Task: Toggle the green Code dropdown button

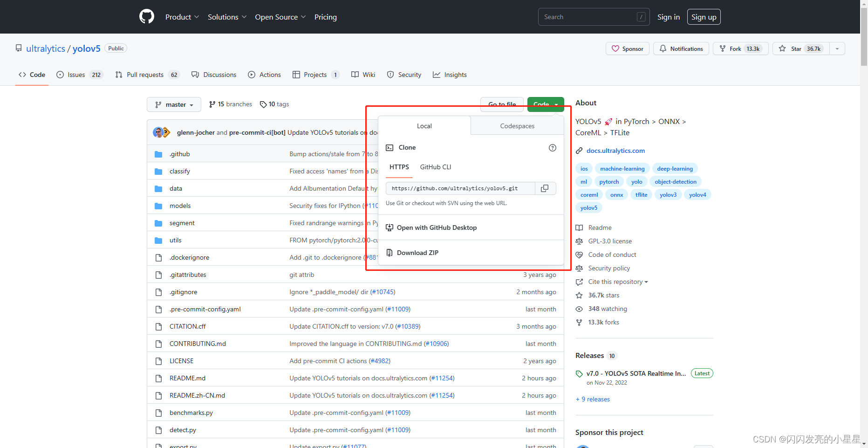Action: coord(546,104)
